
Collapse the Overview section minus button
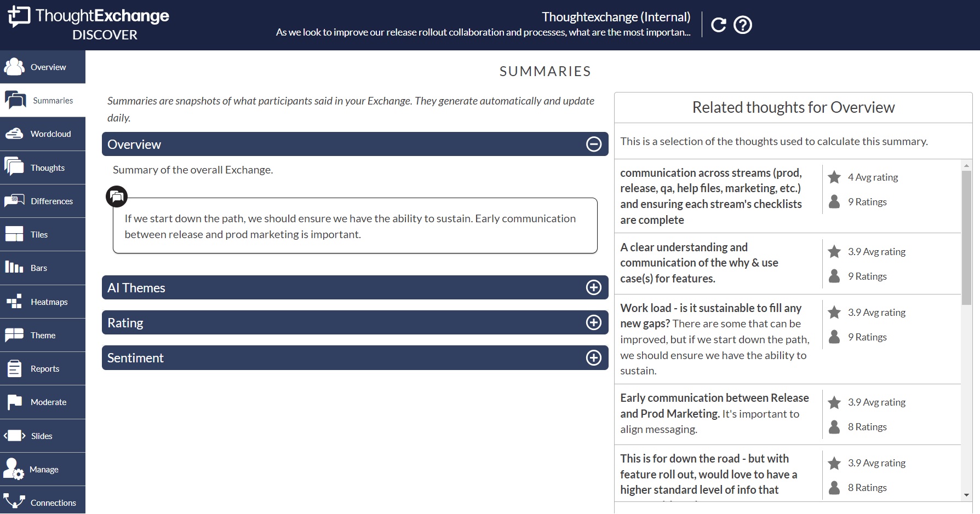point(594,144)
